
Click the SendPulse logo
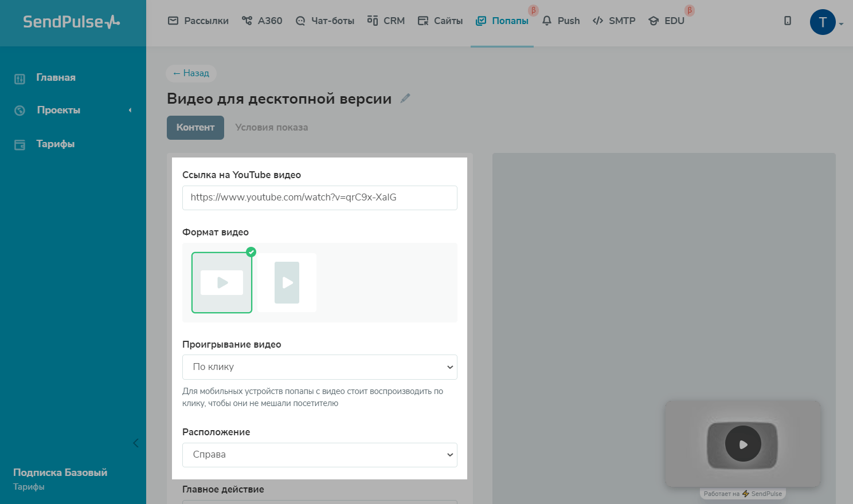click(x=72, y=22)
